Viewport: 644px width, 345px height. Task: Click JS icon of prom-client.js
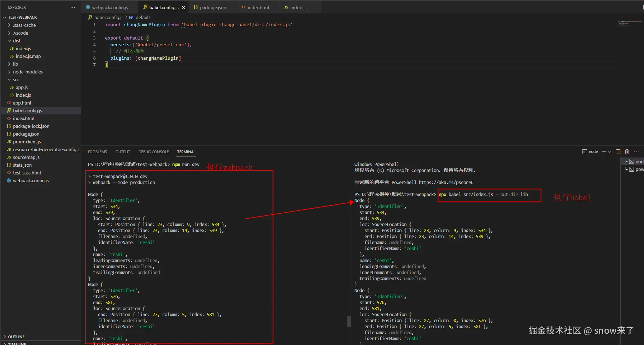[x=9, y=142]
